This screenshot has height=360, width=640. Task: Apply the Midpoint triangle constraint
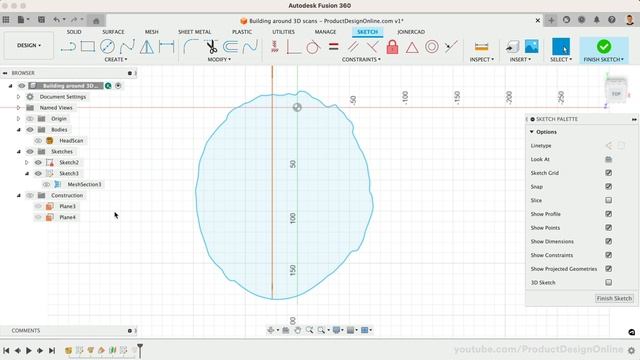412,47
